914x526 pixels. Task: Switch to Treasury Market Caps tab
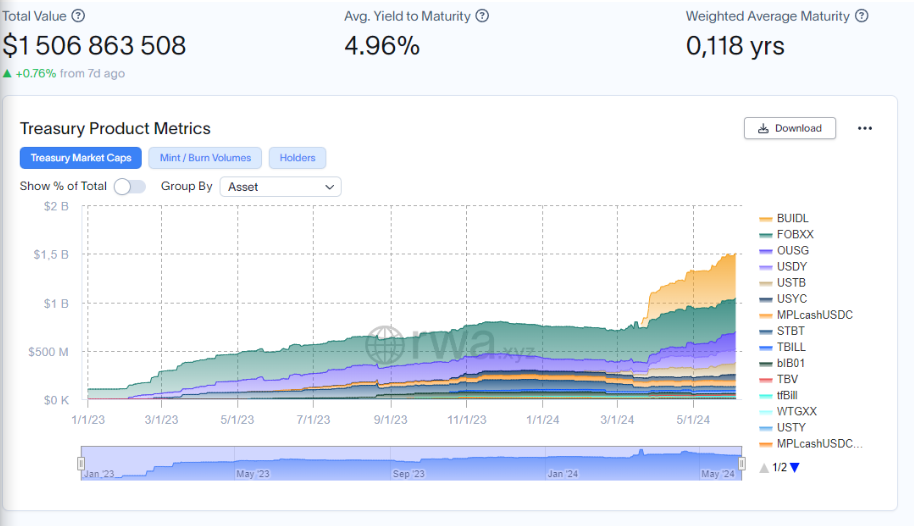coord(81,158)
